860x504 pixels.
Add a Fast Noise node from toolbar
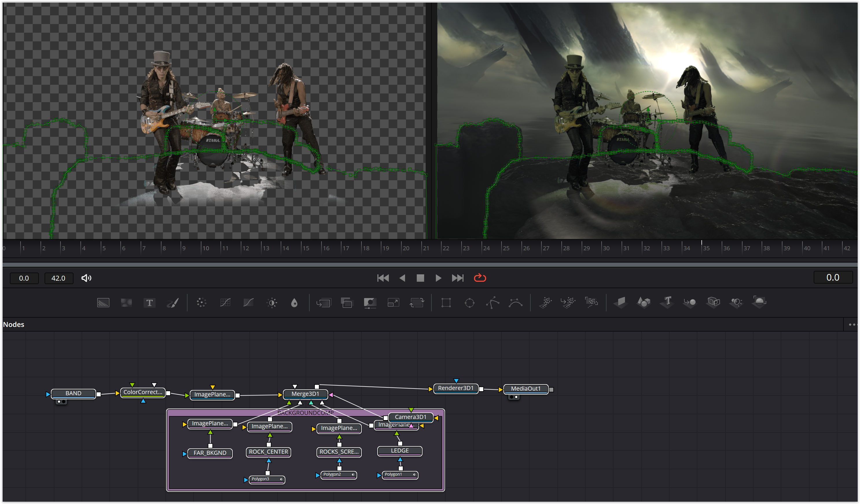(x=126, y=303)
